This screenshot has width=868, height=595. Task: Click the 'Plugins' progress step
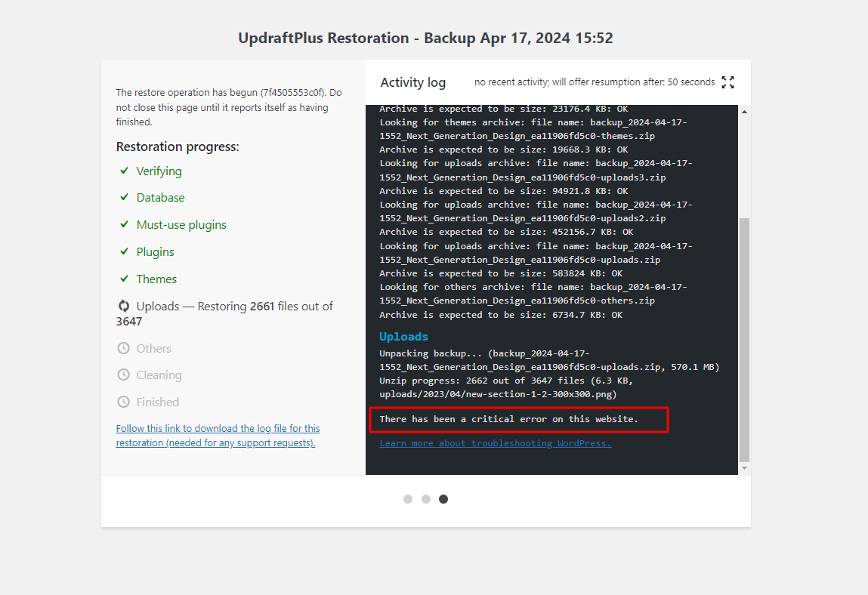click(x=155, y=252)
